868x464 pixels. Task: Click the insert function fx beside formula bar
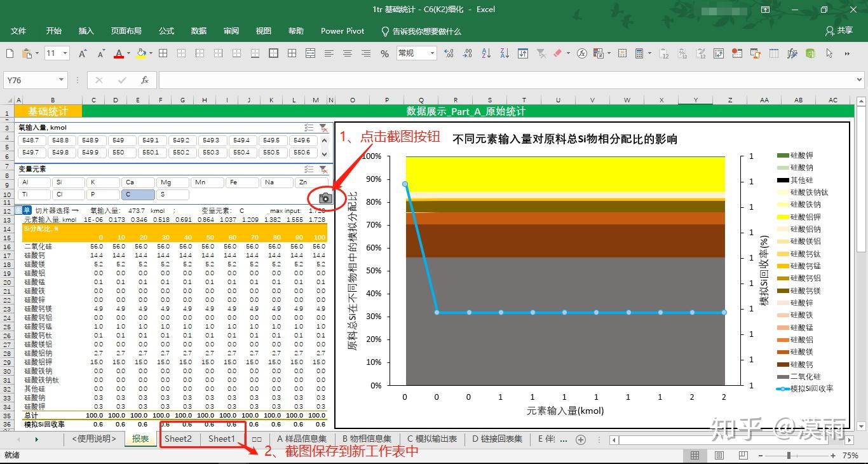tap(145, 80)
